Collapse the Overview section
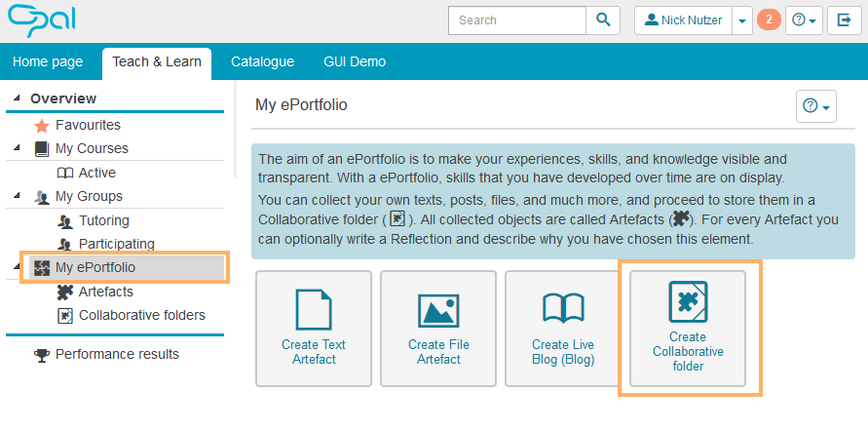 [17, 98]
